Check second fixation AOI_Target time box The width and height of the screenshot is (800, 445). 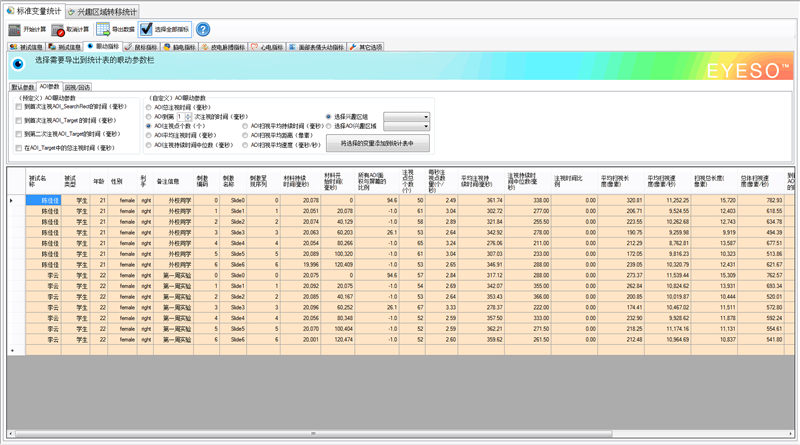click(19, 134)
